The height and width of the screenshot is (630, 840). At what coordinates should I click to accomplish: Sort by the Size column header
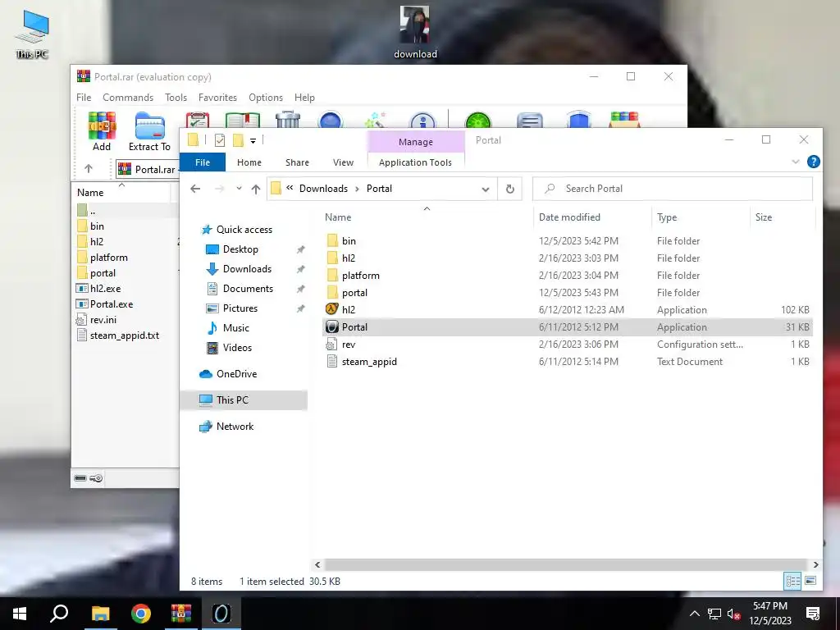764,217
